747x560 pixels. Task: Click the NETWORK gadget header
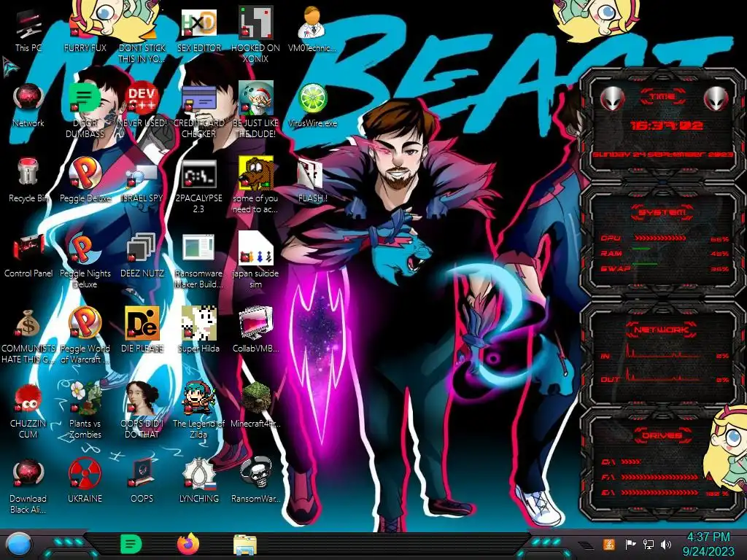click(662, 330)
